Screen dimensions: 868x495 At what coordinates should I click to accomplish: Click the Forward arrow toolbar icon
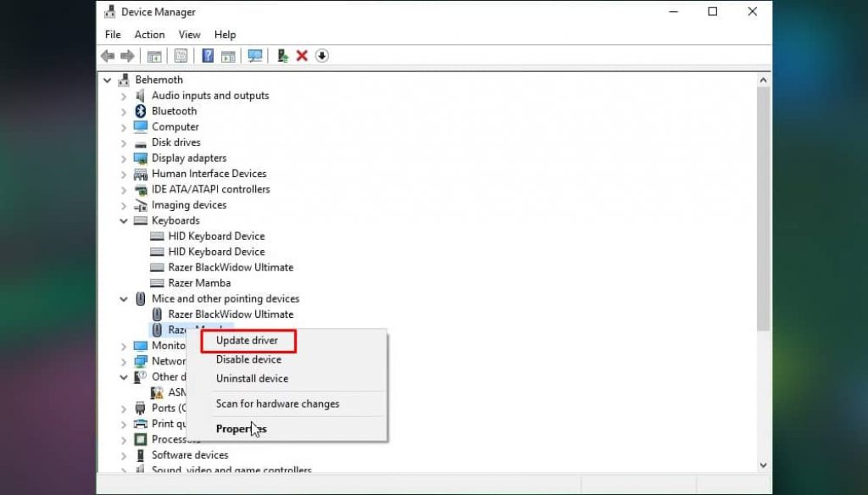(127, 56)
